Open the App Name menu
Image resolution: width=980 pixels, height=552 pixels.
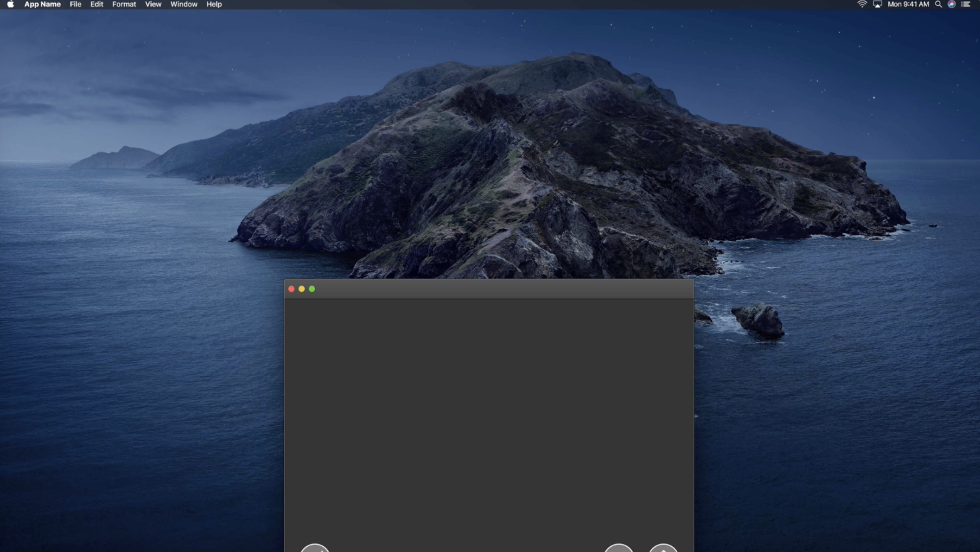point(42,4)
